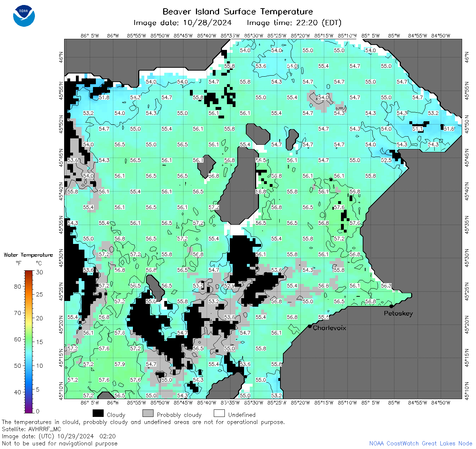The width and height of the screenshot is (476, 449).
Task: Click the 80 °F tick label
Action: [17, 286]
